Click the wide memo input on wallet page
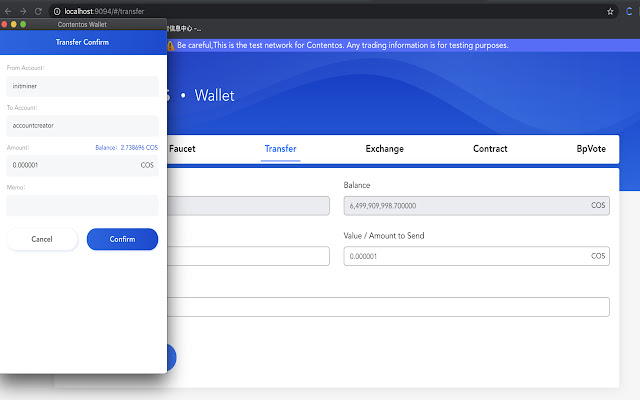The height and width of the screenshot is (400, 640). [x=388, y=307]
